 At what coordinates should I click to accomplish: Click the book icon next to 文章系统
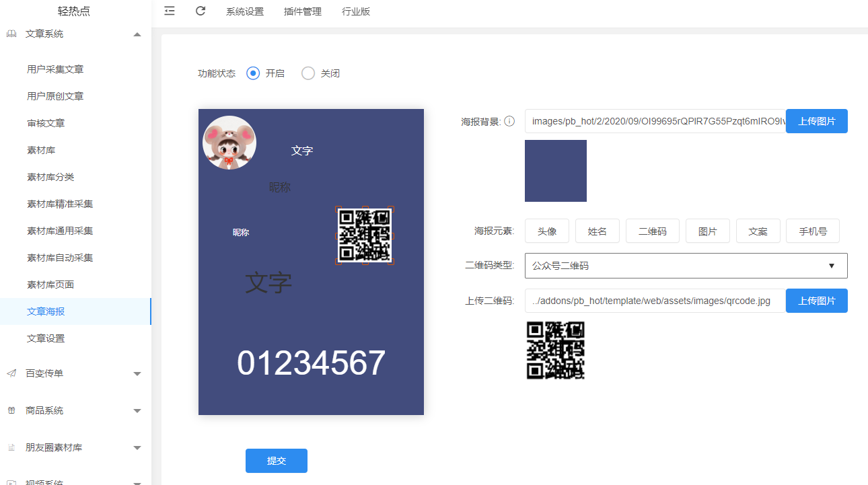(x=11, y=34)
